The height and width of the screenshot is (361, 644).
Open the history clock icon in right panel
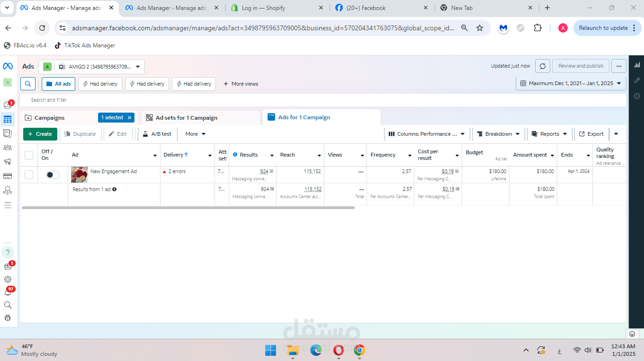[637, 96]
